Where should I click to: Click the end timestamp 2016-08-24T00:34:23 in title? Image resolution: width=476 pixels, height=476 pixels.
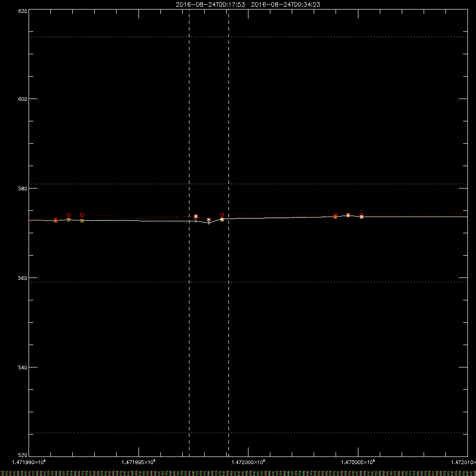[x=286, y=5]
